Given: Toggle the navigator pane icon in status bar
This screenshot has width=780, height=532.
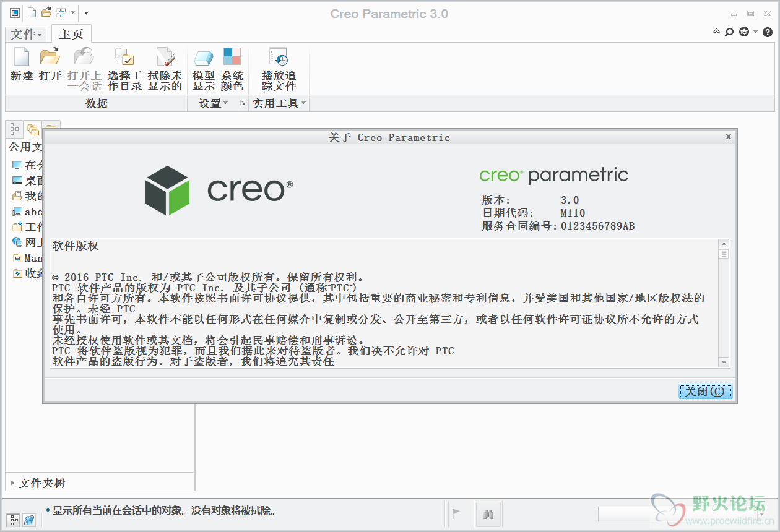Looking at the screenshot, I should [14, 520].
